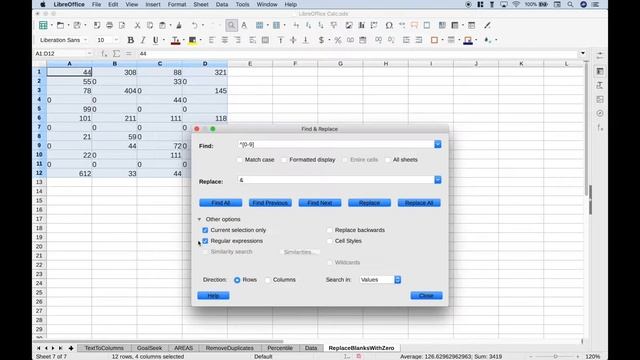This screenshot has height=360, width=640.
Task: Click the Draw functions pencil icon
Action: 487,25
